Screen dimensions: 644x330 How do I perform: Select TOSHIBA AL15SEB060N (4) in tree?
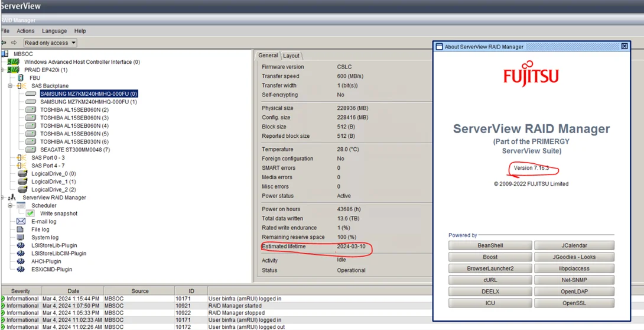(74, 126)
